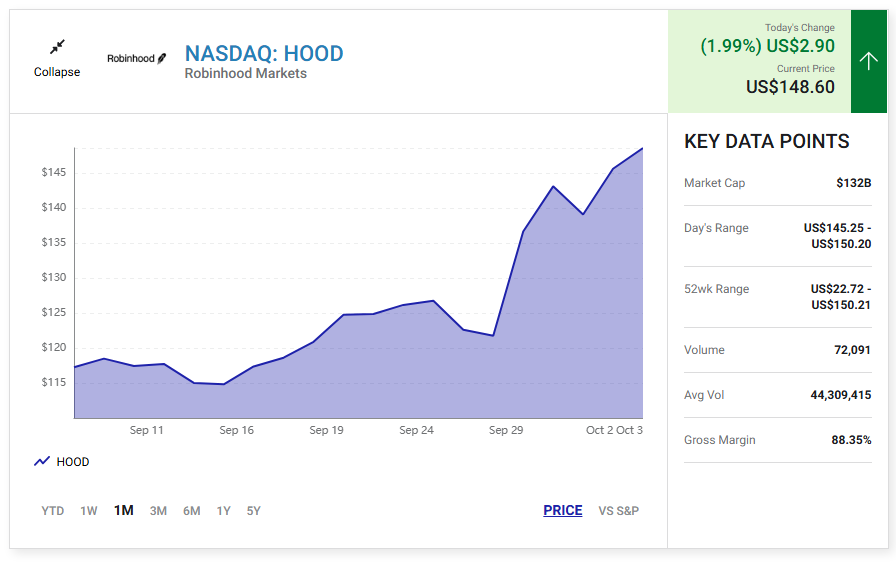Select the 3M time range
896x562 pixels.
pos(158,511)
